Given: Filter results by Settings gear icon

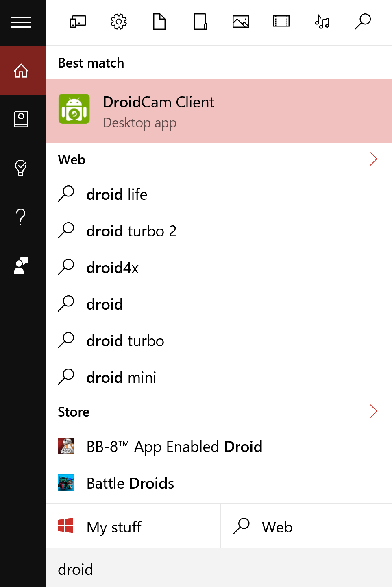Looking at the screenshot, I should 119,22.
